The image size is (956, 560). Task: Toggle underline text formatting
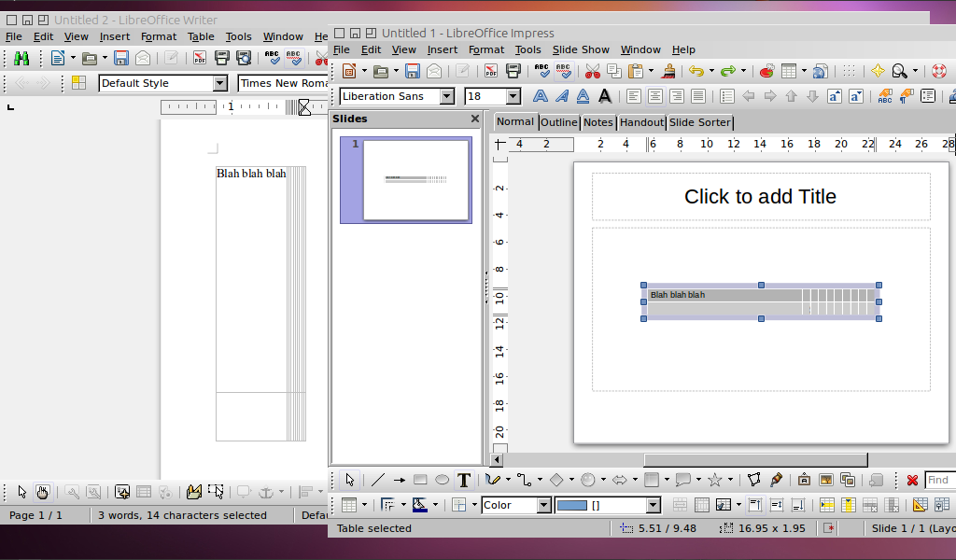click(x=582, y=96)
